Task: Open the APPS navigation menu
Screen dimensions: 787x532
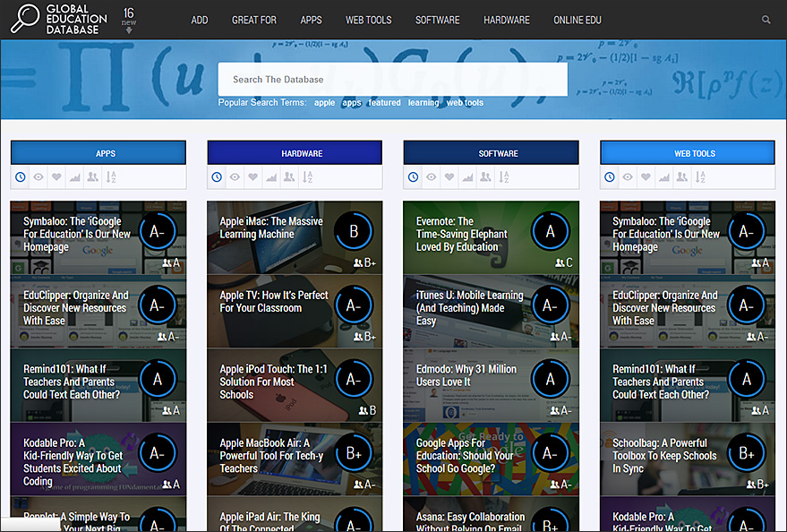Action: 312,20
